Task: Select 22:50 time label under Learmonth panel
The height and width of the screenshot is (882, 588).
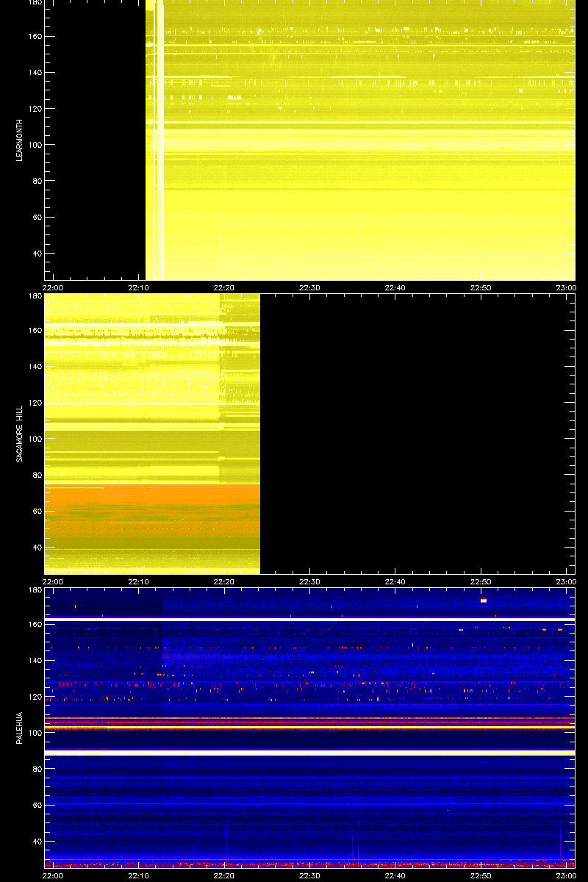Action: coord(481,287)
